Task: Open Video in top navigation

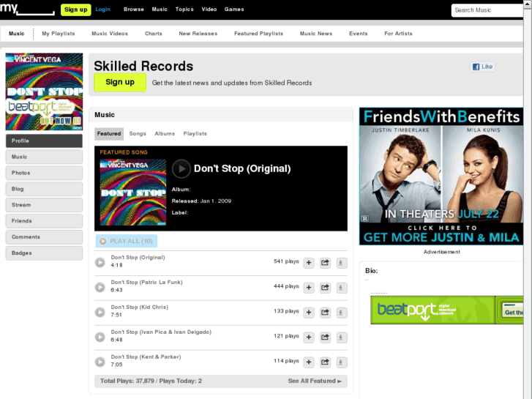Action: (209, 10)
